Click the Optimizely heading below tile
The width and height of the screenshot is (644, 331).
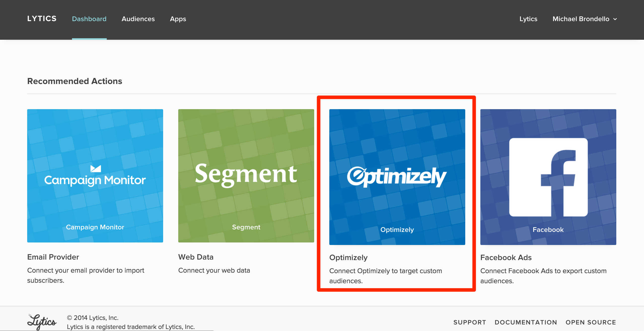tap(348, 257)
